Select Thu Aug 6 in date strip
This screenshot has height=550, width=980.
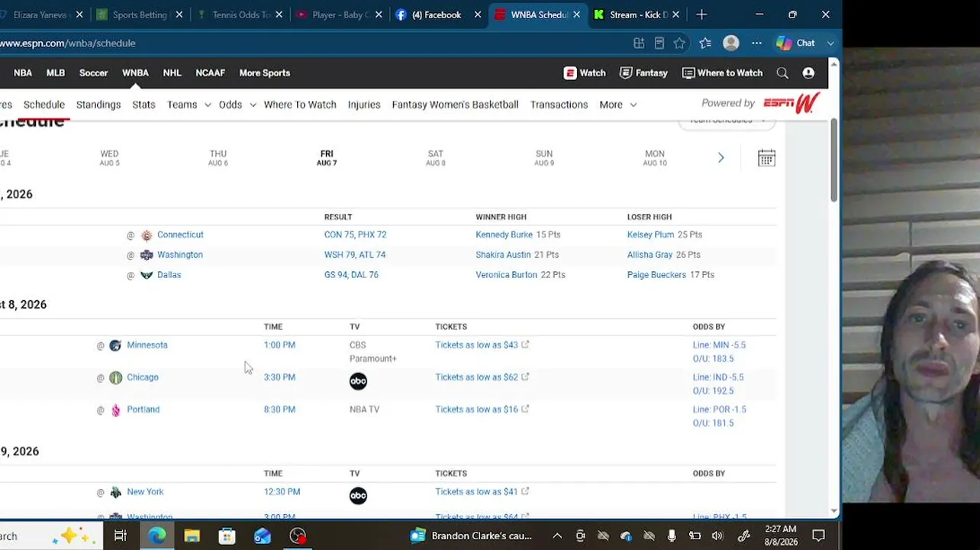click(x=218, y=157)
